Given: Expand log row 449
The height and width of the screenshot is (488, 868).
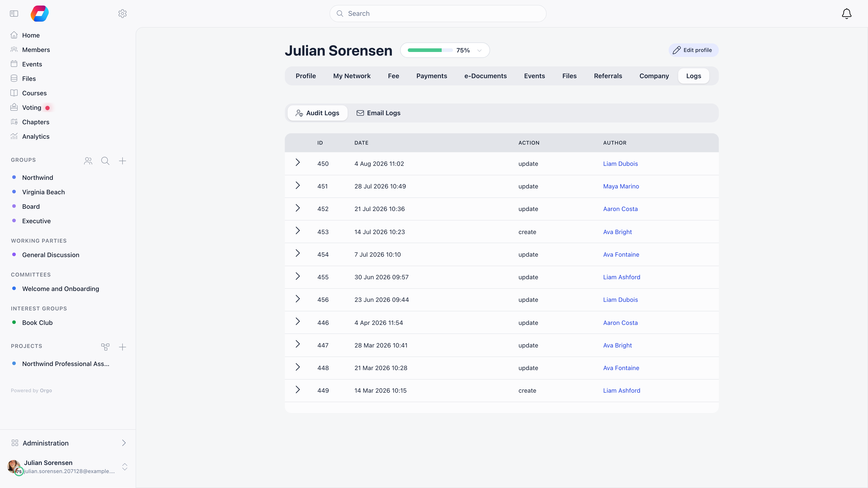Looking at the screenshot, I should [x=297, y=390].
